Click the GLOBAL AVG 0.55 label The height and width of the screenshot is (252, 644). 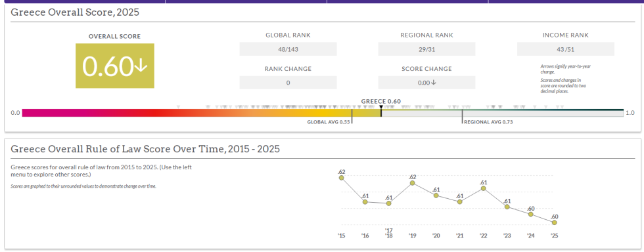(x=329, y=122)
